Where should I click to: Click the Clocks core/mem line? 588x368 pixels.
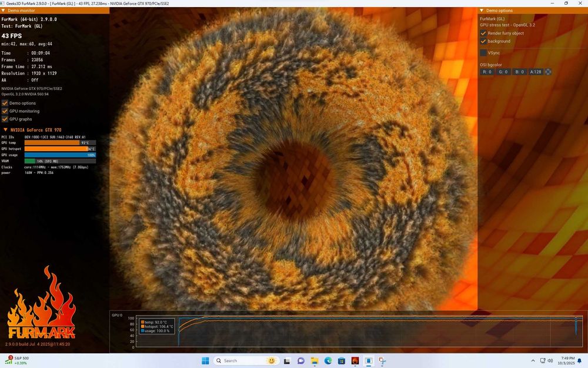(x=45, y=167)
